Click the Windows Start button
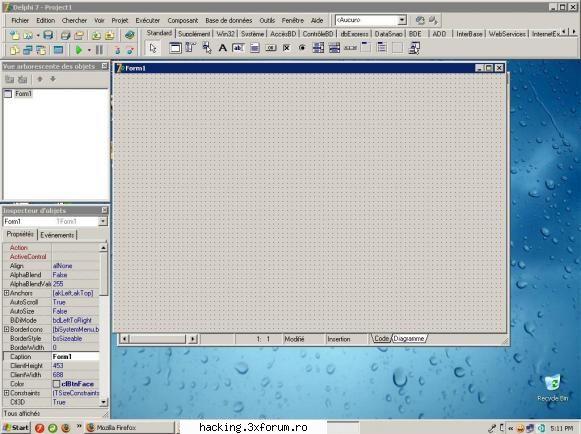Screen dimensions: 581x434 tap(16, 427)
